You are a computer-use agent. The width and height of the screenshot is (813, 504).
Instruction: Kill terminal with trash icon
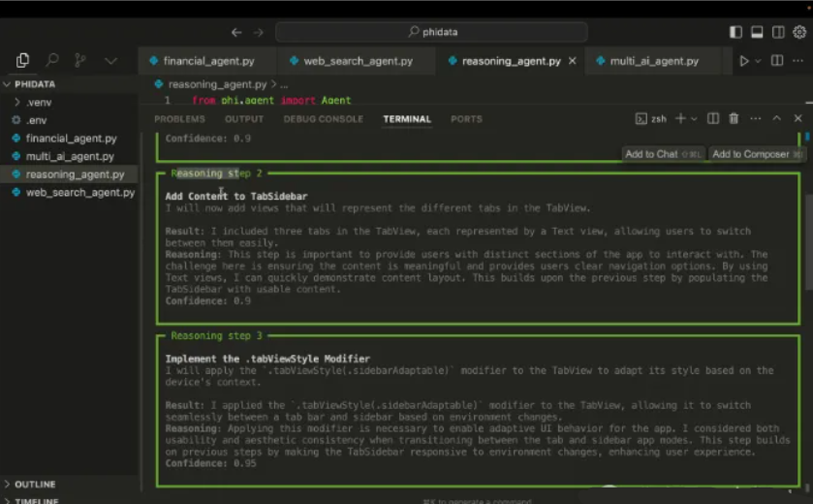pos(734,119)
